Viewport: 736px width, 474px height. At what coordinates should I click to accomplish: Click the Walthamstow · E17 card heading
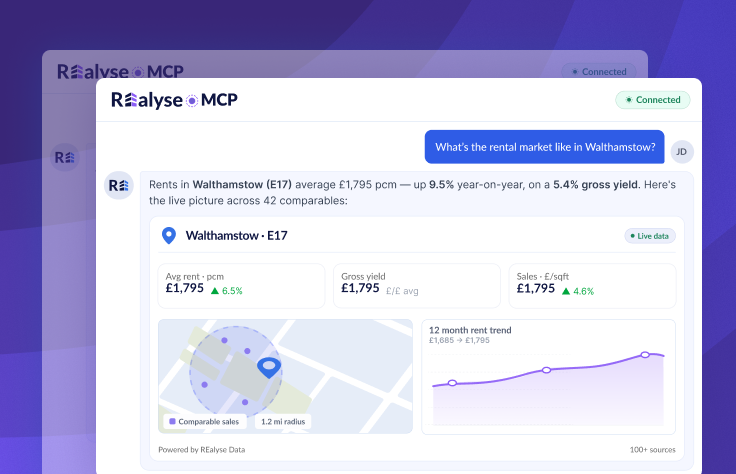237,236
